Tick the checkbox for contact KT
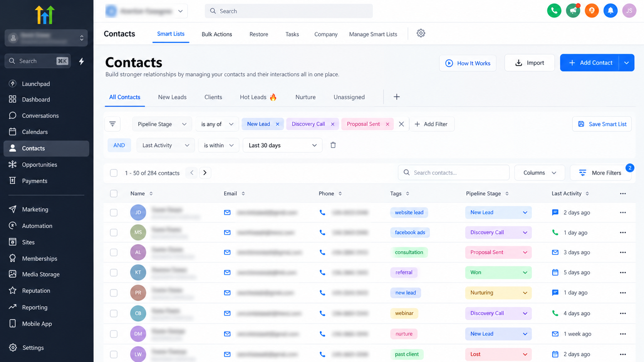 (x=114, y=272)
